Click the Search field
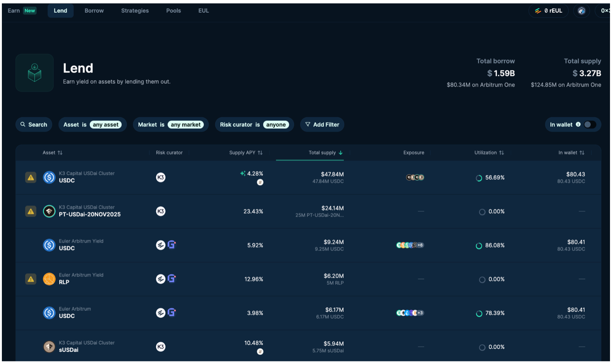The height and width of the screenshot is (364, 613). pyautogui.click(x=34, y=125)
